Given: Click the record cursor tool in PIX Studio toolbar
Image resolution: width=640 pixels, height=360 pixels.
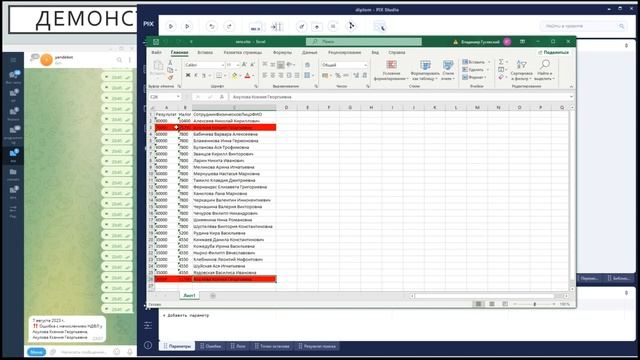Looking at the screenshot, I should click(351, 26).
